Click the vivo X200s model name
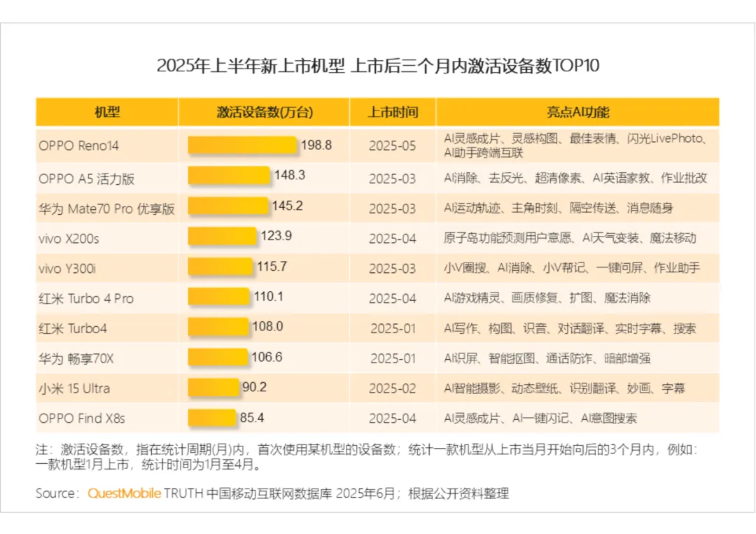Viewport: 756px width, 534px height. pyautogui.click(x=69, y=239)
